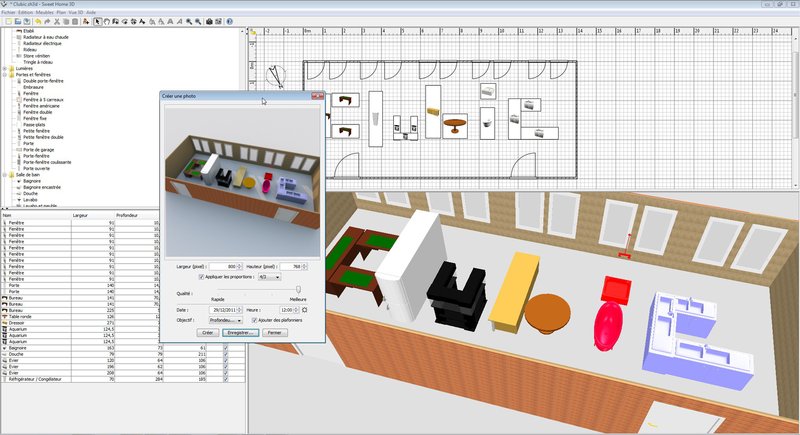Click the sun icon beside Heure field
Viewport: 800px width, 435px height.
click(x=304, y=310)
